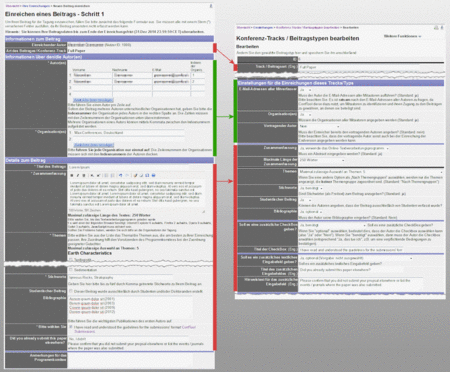The image size is (450, 372).
Task: Click the Titel des Beitrags input field
Action: pos(120,167)
